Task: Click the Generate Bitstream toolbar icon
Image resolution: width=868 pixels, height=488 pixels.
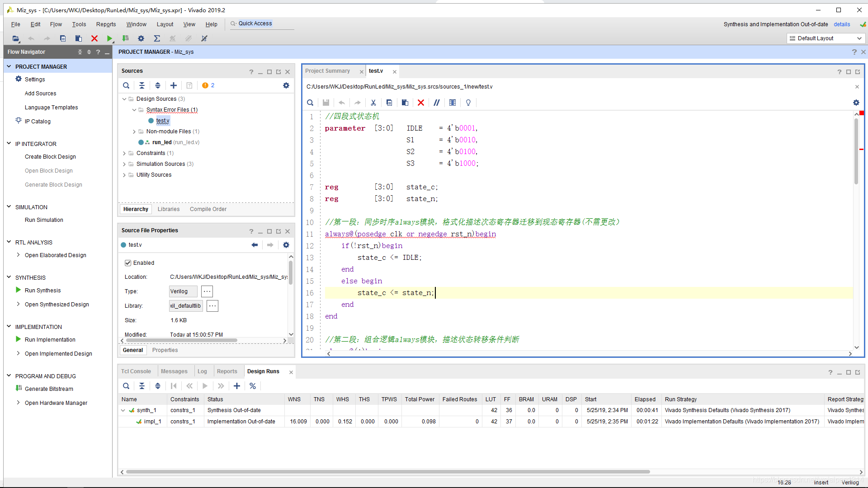Action: click(x=125, y=38)
